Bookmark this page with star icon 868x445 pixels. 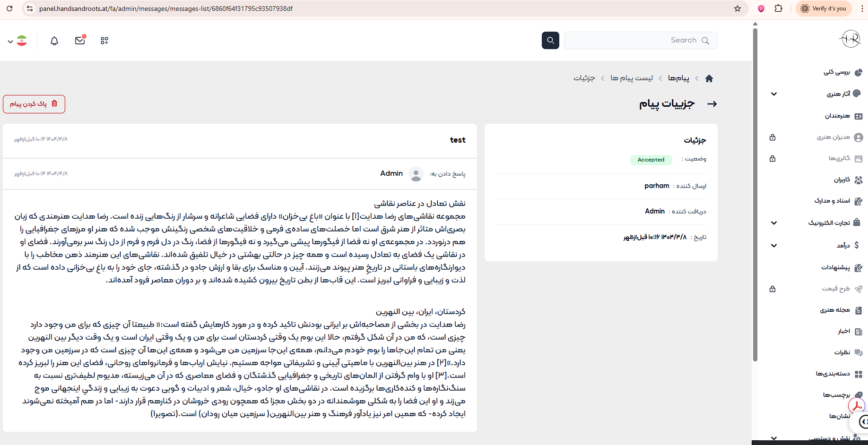coord(738,9)
